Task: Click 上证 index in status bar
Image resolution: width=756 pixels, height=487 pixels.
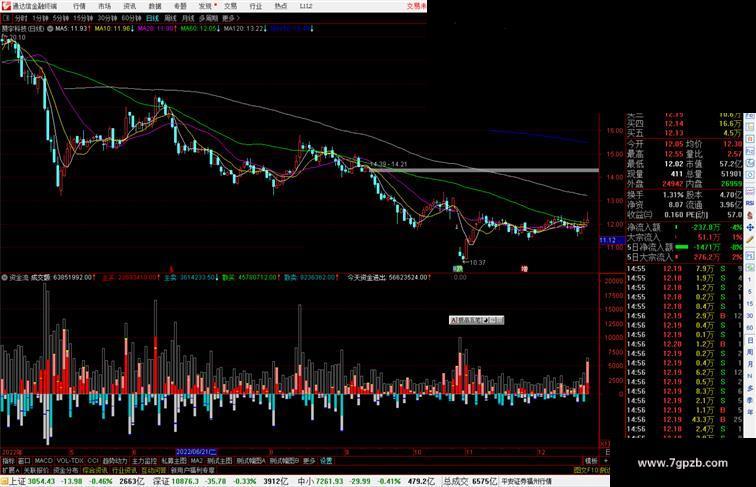Action: [17, 481]
